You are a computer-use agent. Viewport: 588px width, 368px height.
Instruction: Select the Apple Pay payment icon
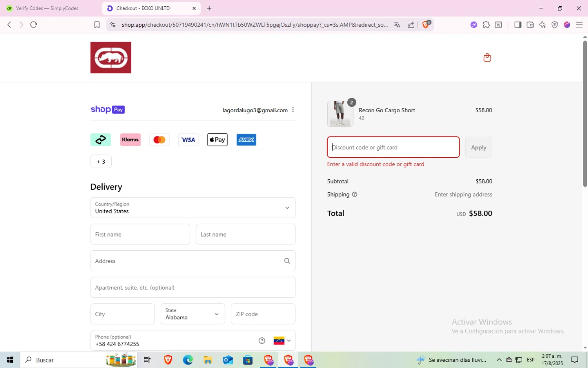tap(217, 140)
